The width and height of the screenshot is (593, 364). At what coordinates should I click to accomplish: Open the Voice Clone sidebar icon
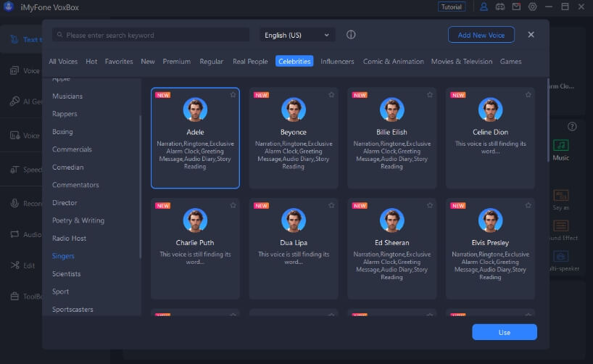click(x=14, y=70)
